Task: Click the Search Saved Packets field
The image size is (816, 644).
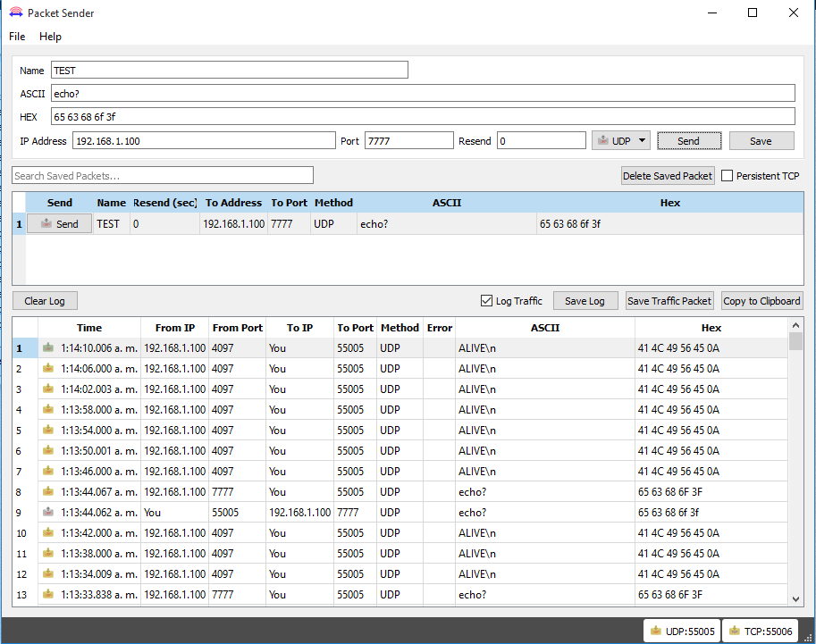Action: tap(163, 175)
